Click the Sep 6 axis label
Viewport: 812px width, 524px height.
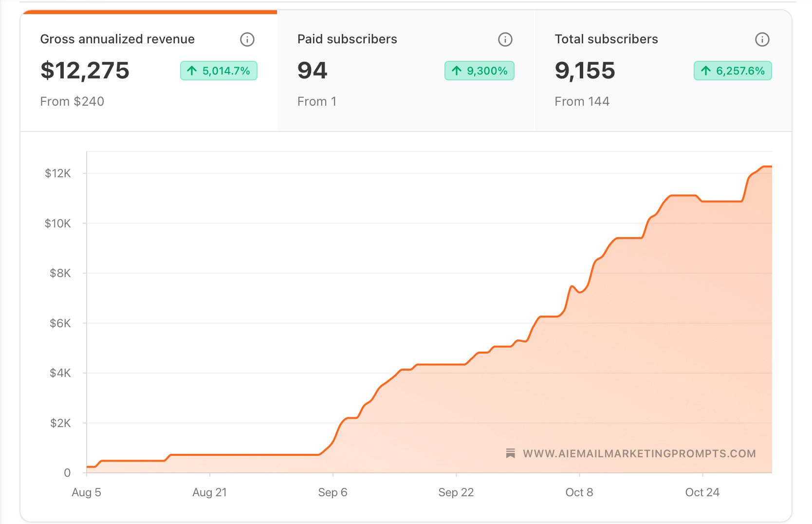pos(332,492)
